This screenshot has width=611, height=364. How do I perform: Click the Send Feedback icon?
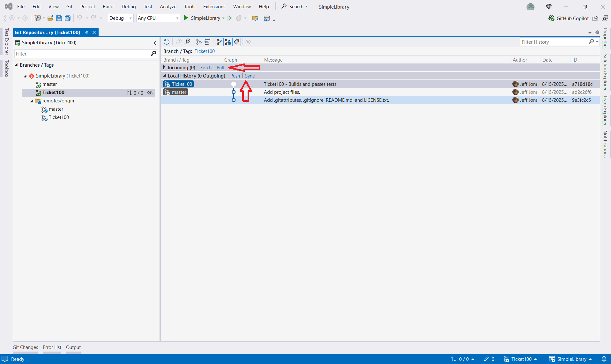click(605, 18)
